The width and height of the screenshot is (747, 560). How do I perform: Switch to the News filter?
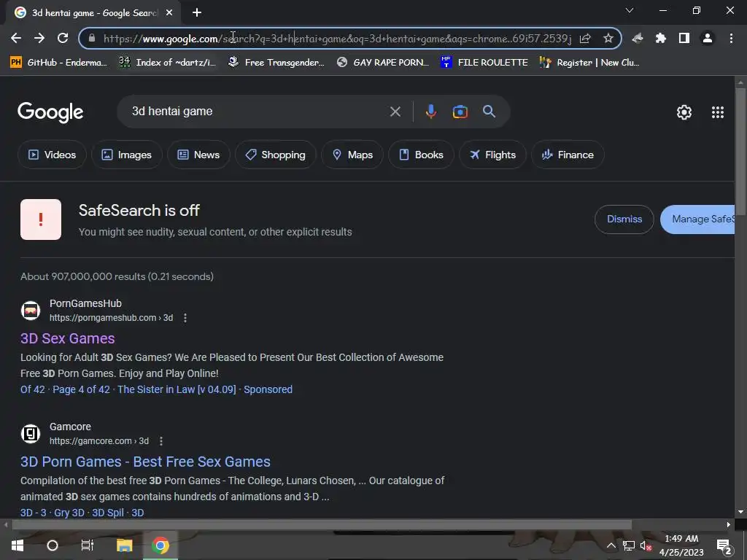[198, 155]
